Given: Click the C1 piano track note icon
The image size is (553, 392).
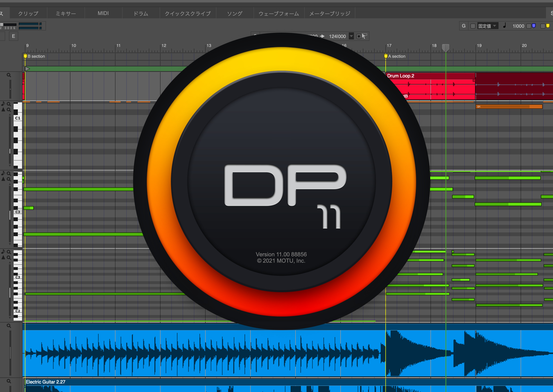Looking at the screenshot, I should [x=3, y=104].
